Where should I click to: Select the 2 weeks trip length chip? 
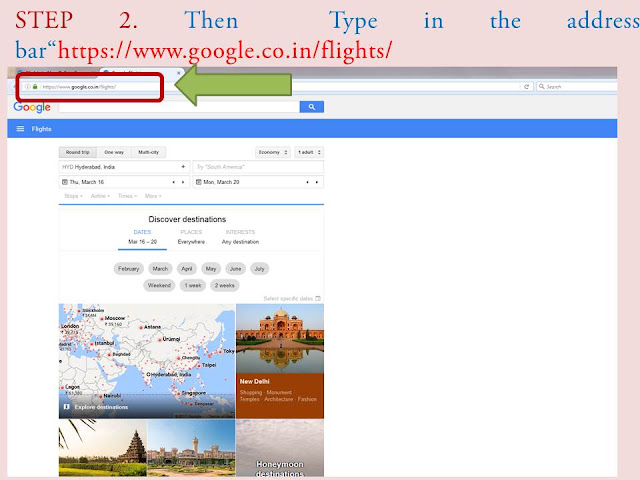224,285
